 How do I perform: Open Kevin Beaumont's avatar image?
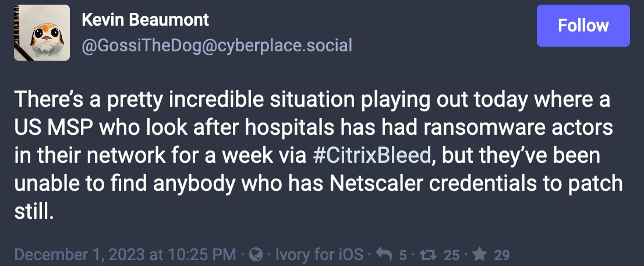click(42, 33)
